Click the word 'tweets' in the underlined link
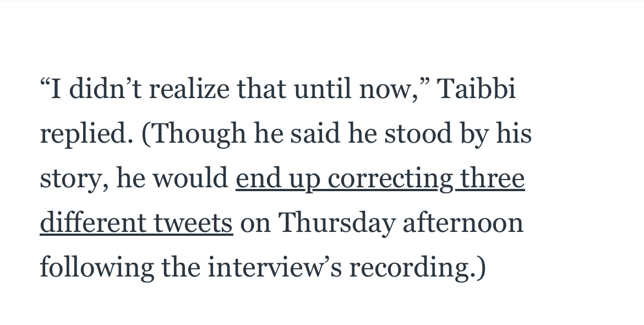Image resolution: width=644 pixels, height=325 pixels. tap(193, 223)
